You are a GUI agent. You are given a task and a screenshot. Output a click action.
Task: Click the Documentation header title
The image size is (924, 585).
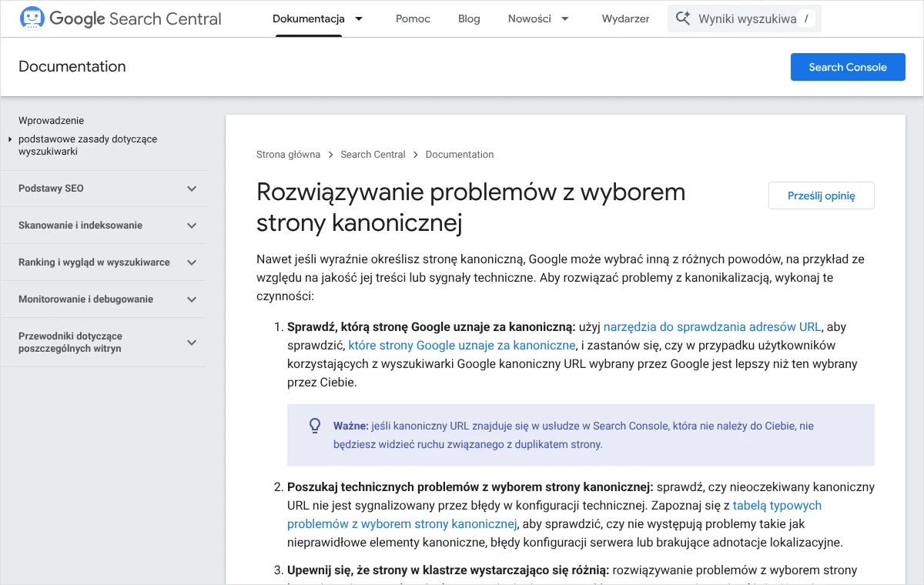click(x=72, y=66)
